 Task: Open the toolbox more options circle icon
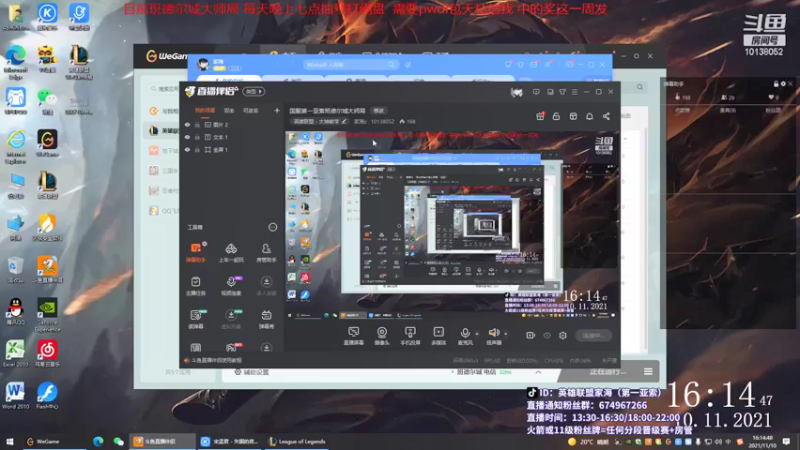pyautogui.click(x=272, y=227)
